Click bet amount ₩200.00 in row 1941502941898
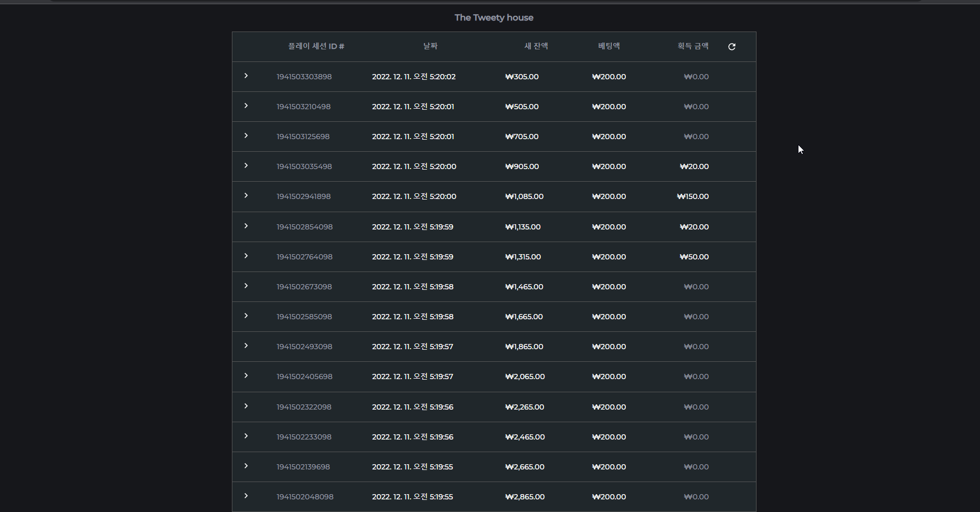This screenshot has width=980, height=512. pos(609,196)
